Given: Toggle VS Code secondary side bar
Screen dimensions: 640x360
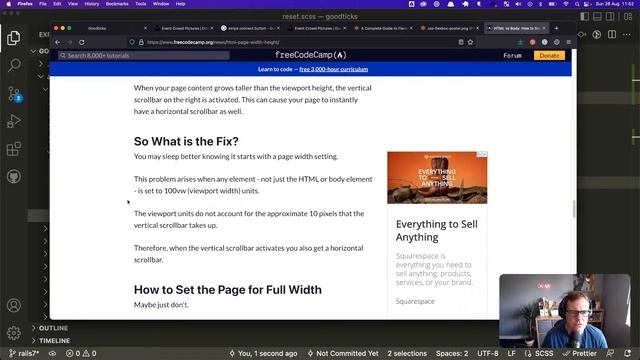Looking at the screenshot, I should (x=610, y=16).
